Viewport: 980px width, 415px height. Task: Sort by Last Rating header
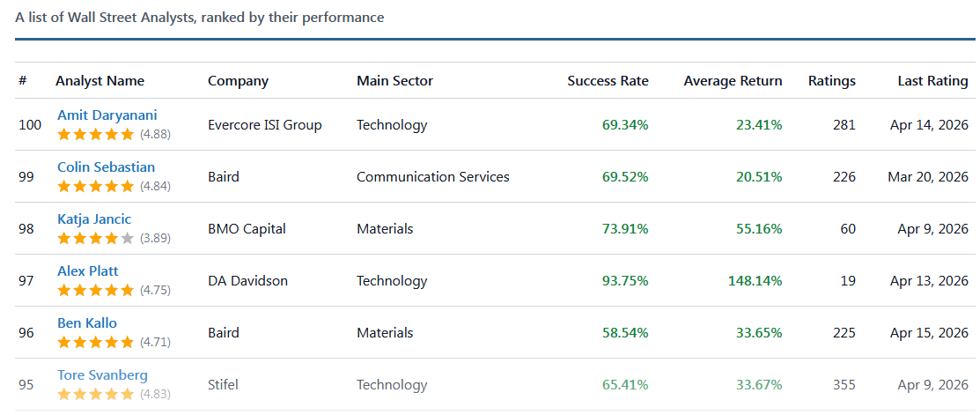coord(932,81)
